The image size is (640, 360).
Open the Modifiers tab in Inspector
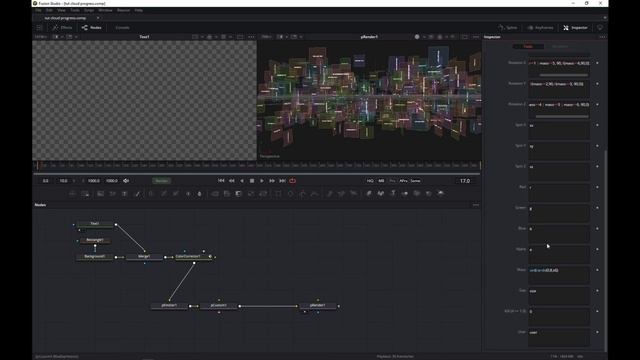pyautogui.click(x=560, y=47)
